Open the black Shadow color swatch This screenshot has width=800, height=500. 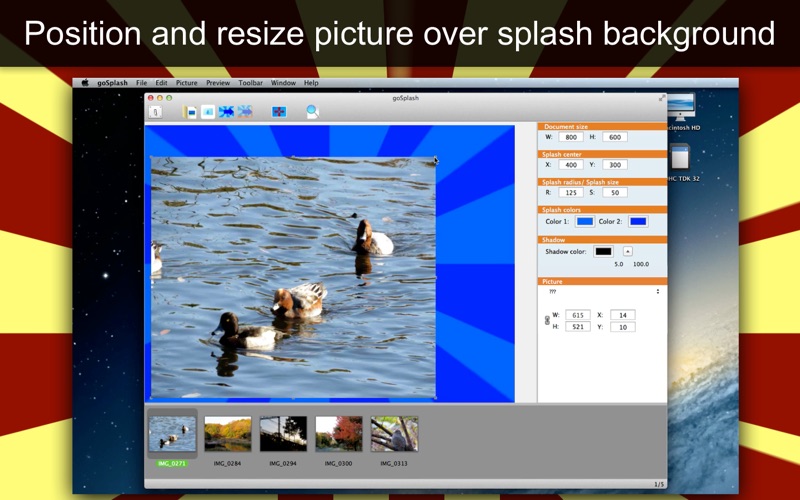[x=603, y=252]
